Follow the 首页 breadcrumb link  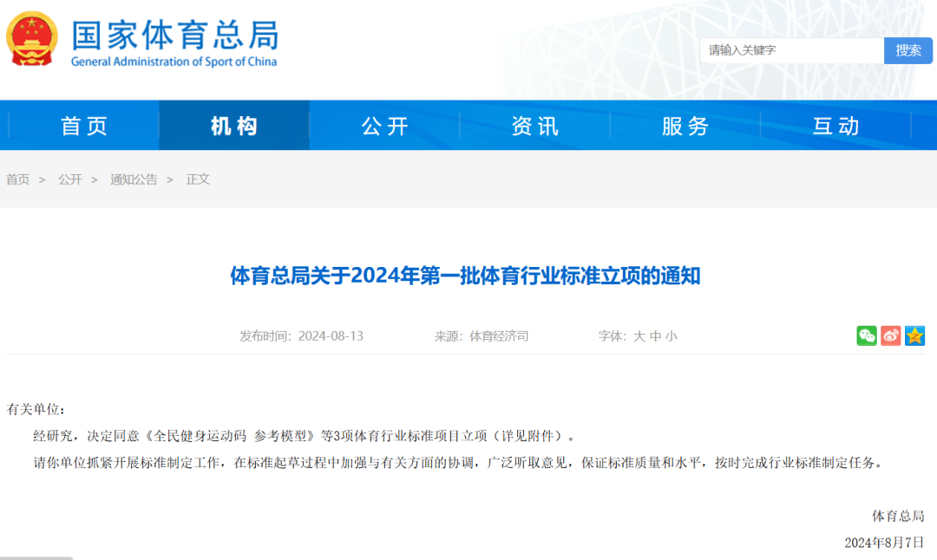18,179
